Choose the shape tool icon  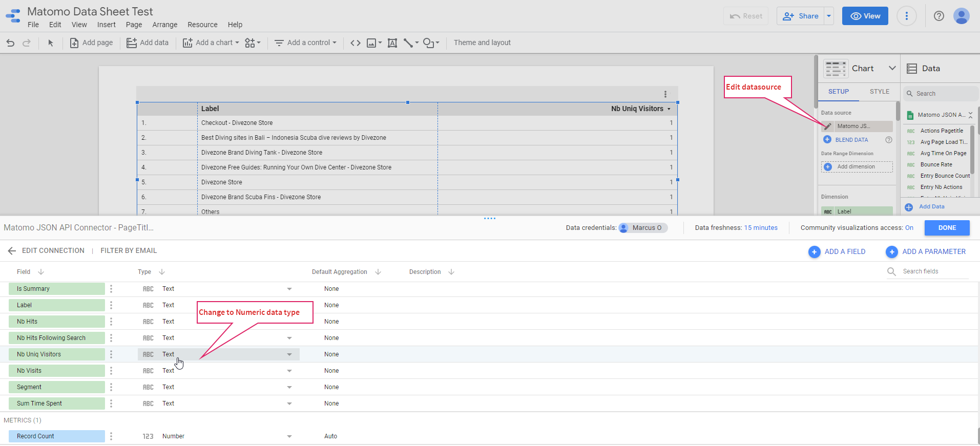pyautogui.click(x=428, y=43)
